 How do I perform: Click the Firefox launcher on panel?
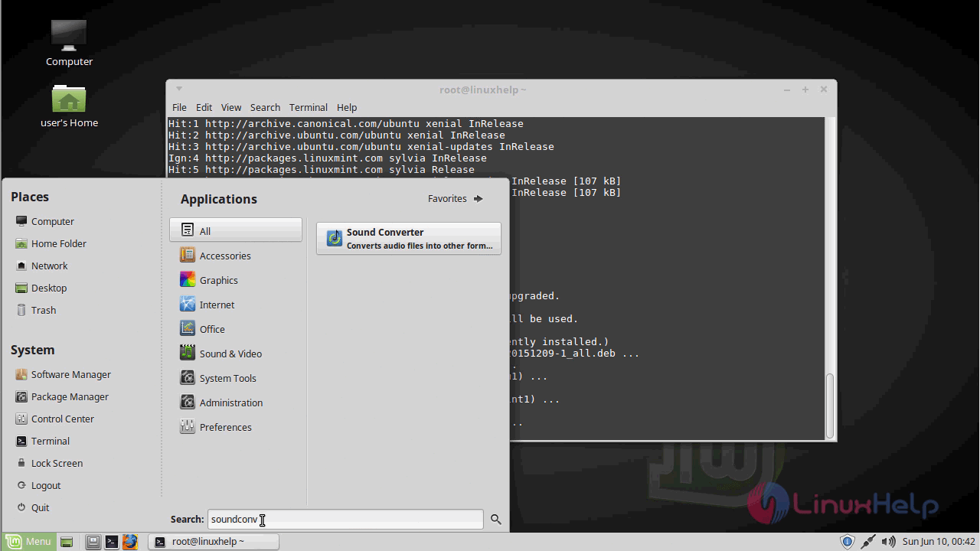coord(130,542)
